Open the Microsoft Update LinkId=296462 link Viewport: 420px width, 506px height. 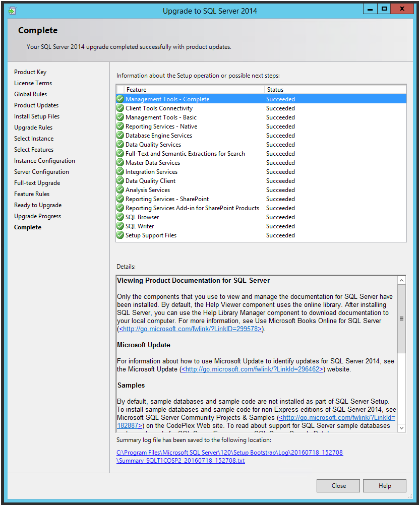252,369
